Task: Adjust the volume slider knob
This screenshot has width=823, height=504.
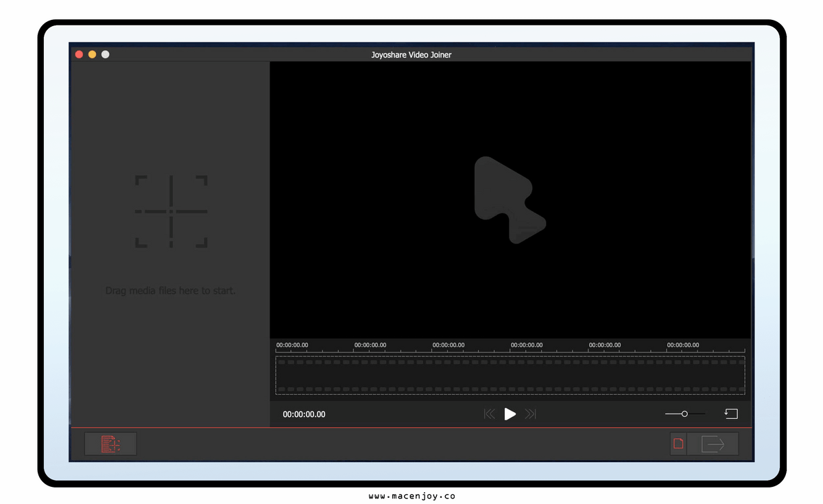Action: pos(684,414)
